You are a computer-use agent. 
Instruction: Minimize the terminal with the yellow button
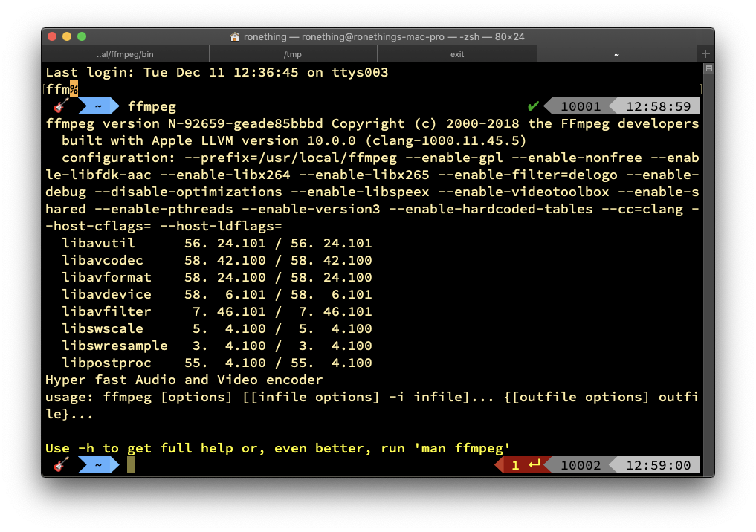coord(67,36)
